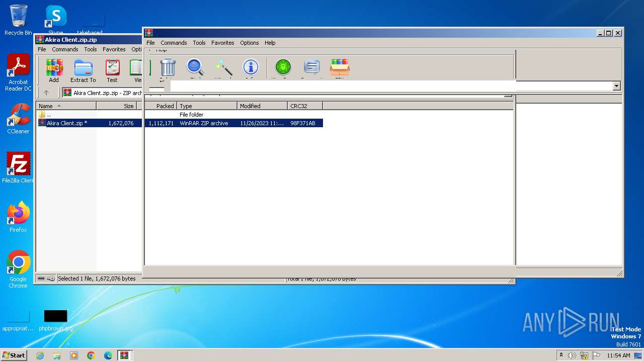Click the Start button
This screenshot has height=362, width=644.
[x=14, y=355]
